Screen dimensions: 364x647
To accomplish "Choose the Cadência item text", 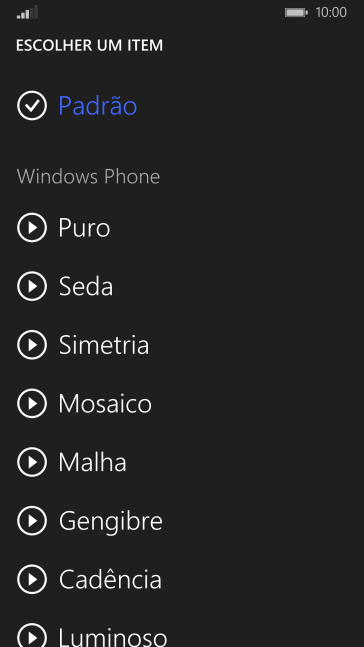I will 110,579.
